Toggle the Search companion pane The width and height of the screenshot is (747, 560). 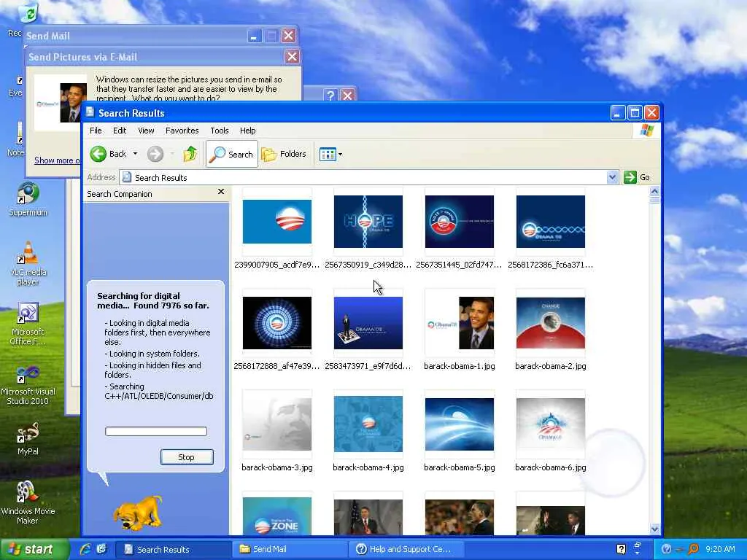pyautogui.click(x=231, y=154)
